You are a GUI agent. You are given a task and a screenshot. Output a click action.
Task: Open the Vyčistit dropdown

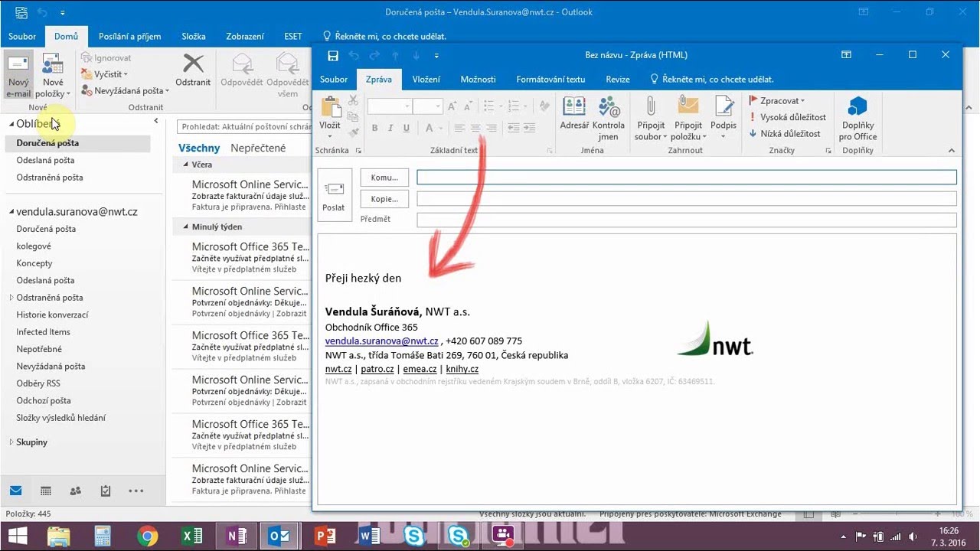(106, 74)
